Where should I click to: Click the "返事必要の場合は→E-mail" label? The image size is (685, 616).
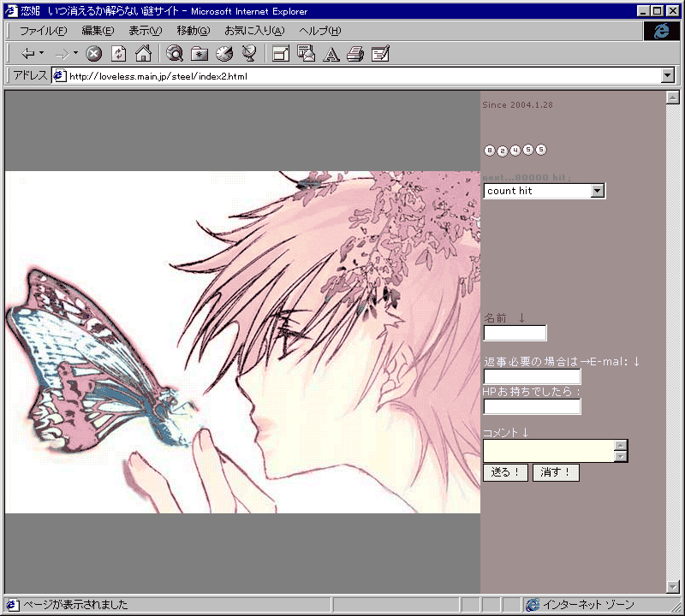(x=562, y=362)
